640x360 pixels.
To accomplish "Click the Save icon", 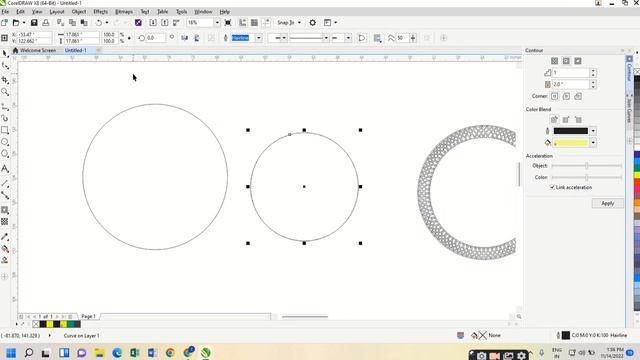I will (x=34, y=22).
